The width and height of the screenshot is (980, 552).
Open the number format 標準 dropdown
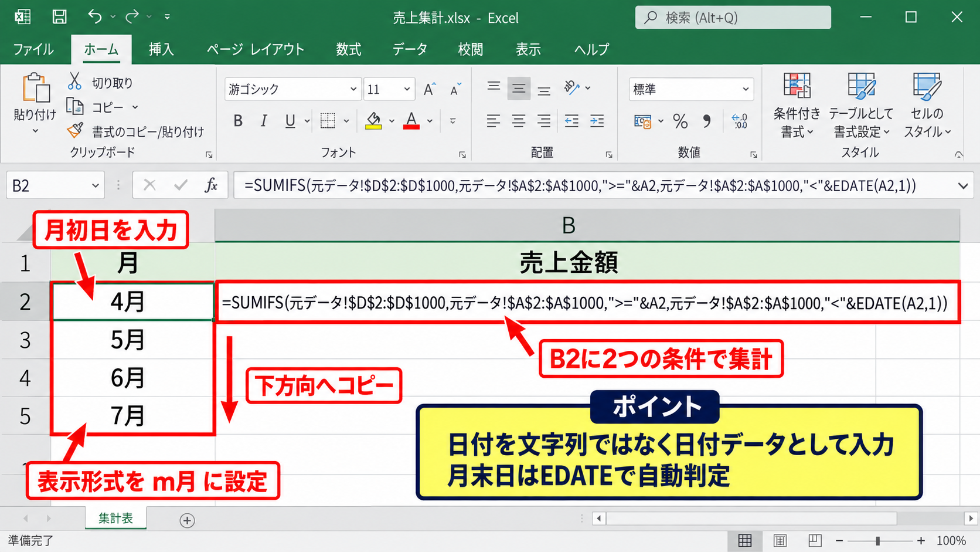coord(746,89)
